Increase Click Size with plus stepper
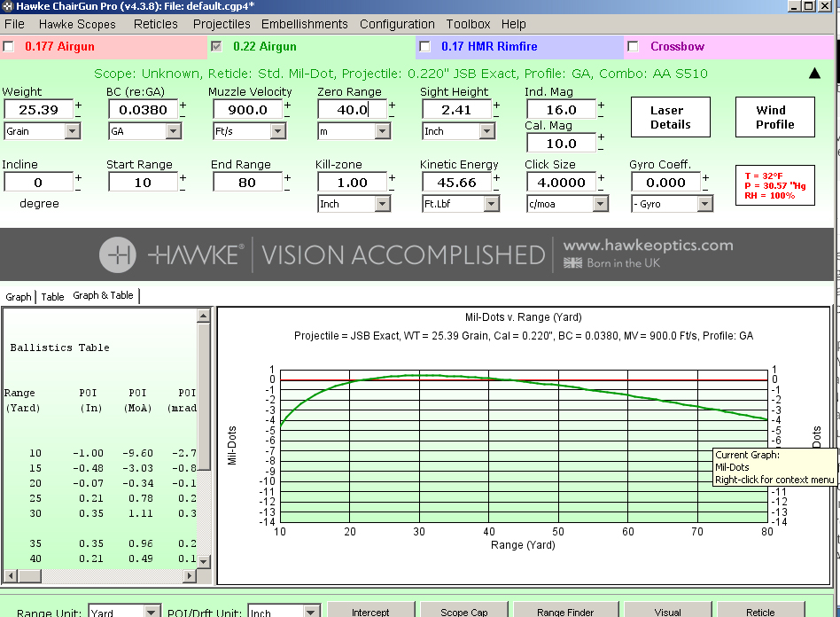 [x=601, y=177]
